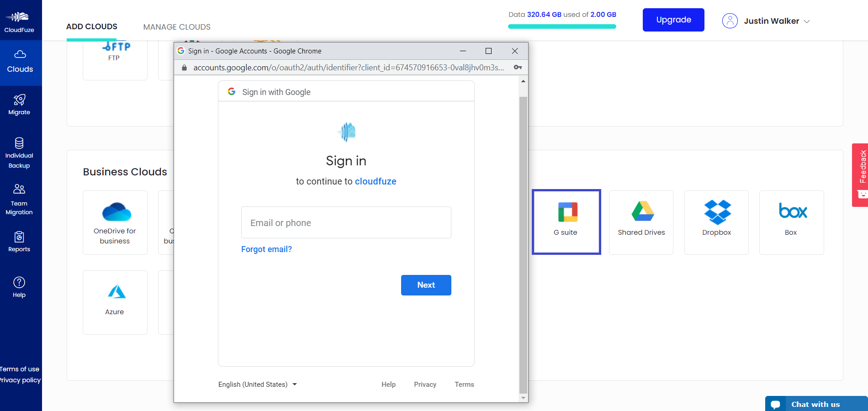
Task: Maximize the Google sign-in popup window
Action: click(x=488, y=51)
